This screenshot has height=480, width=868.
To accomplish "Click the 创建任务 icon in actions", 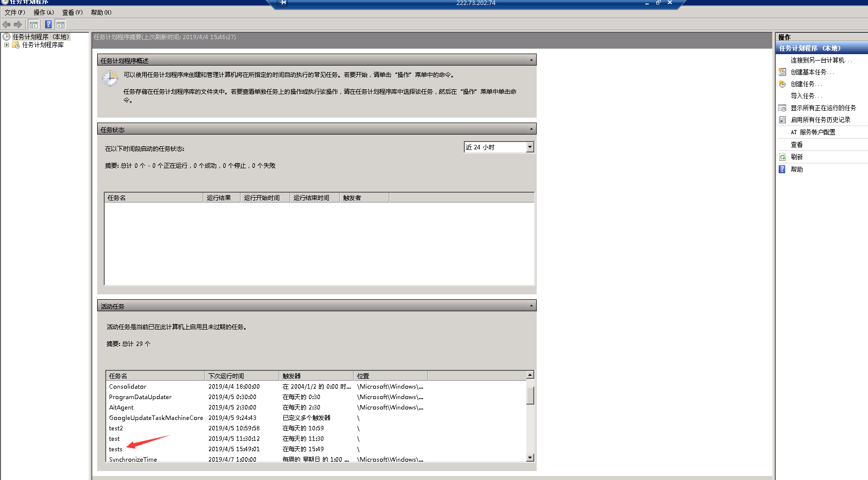I will click(x=782, y=84).
